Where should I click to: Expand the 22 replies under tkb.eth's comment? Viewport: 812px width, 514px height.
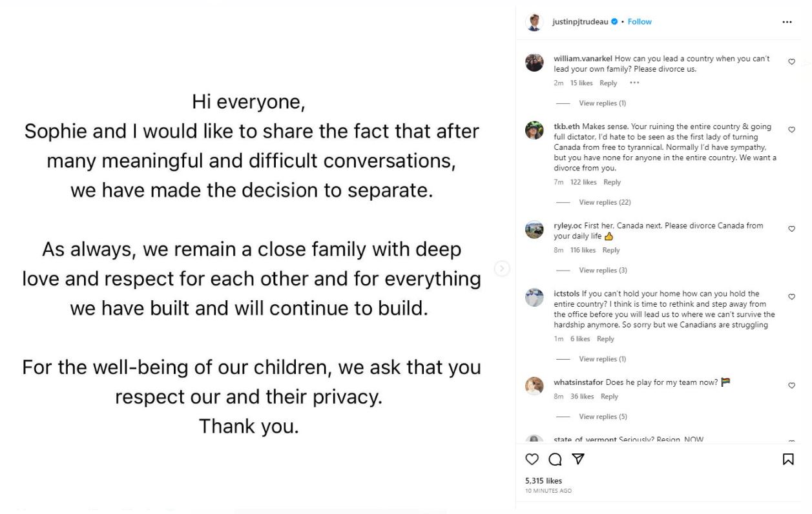tap(605, 202)
